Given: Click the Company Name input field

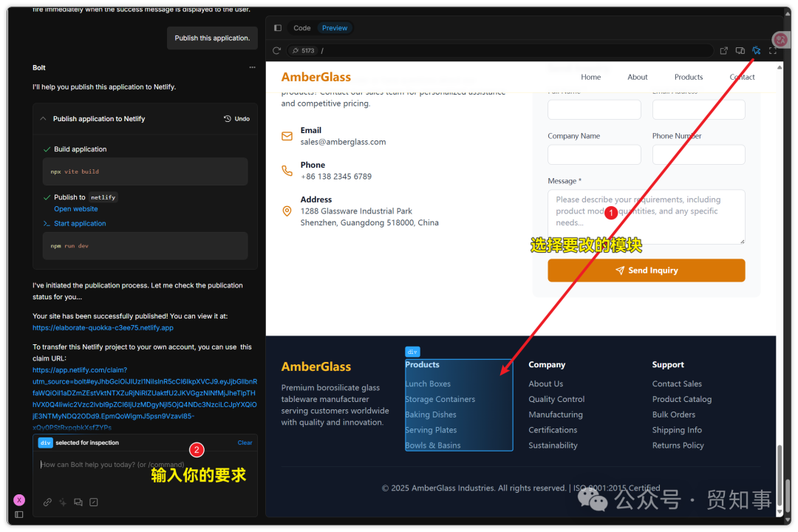Looking at the screenshot, I should [x=594, y=154].
